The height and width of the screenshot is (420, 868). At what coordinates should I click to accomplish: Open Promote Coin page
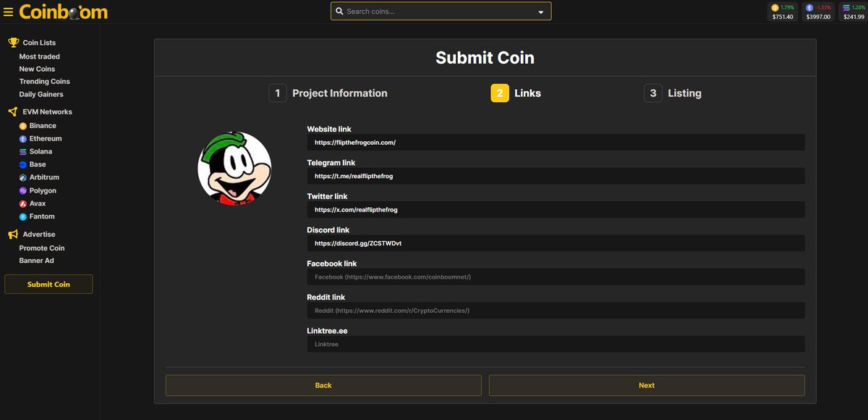coord(42,248)
